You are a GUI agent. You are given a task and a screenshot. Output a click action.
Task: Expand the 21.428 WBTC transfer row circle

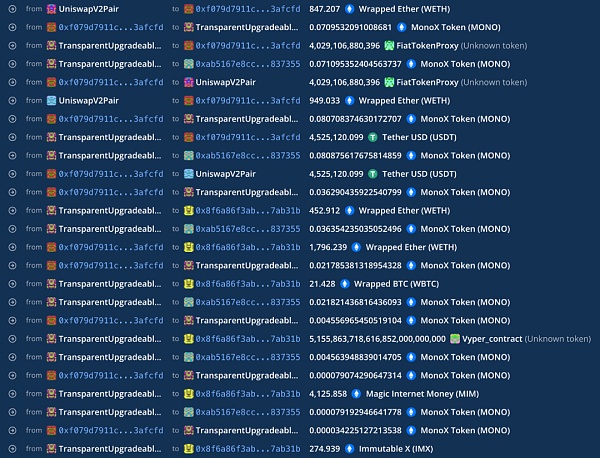point(12,284)
